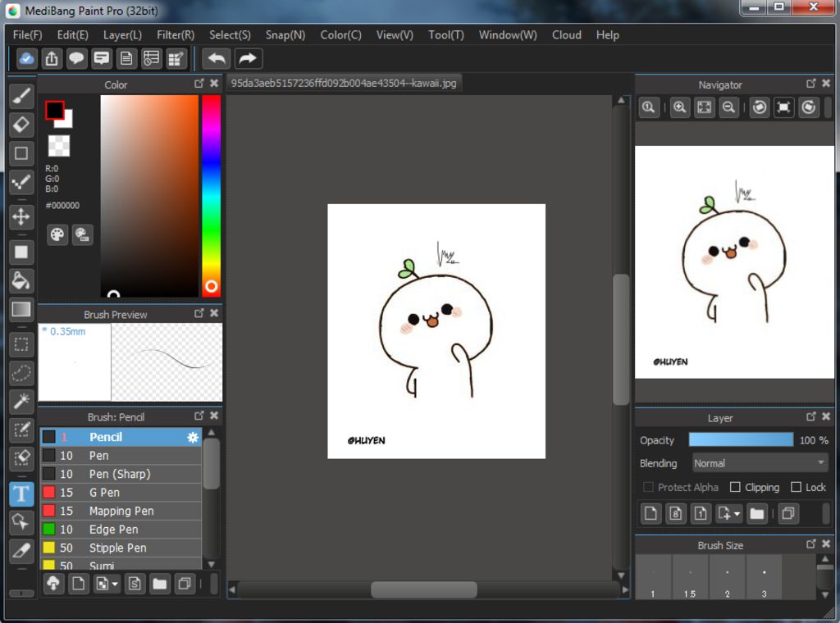Duplicate layer icon in Layer panel

788,514
